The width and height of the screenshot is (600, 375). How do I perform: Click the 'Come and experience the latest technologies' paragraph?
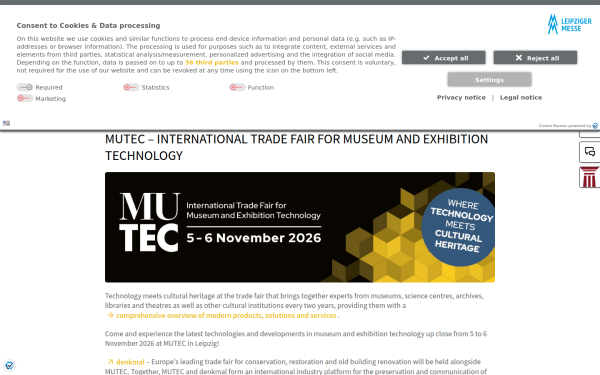click(x=296, y=338)
